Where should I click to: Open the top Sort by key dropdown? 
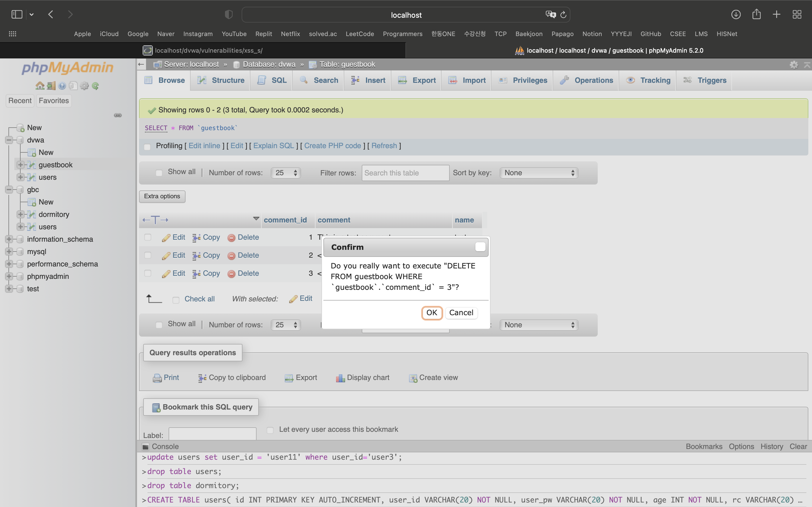click(539, 173)
